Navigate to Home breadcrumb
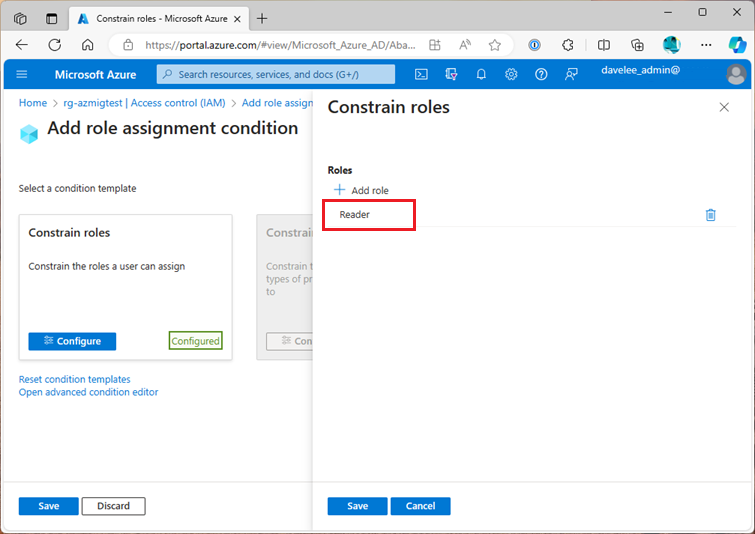The image size is (755, 534). pos(33,103)
